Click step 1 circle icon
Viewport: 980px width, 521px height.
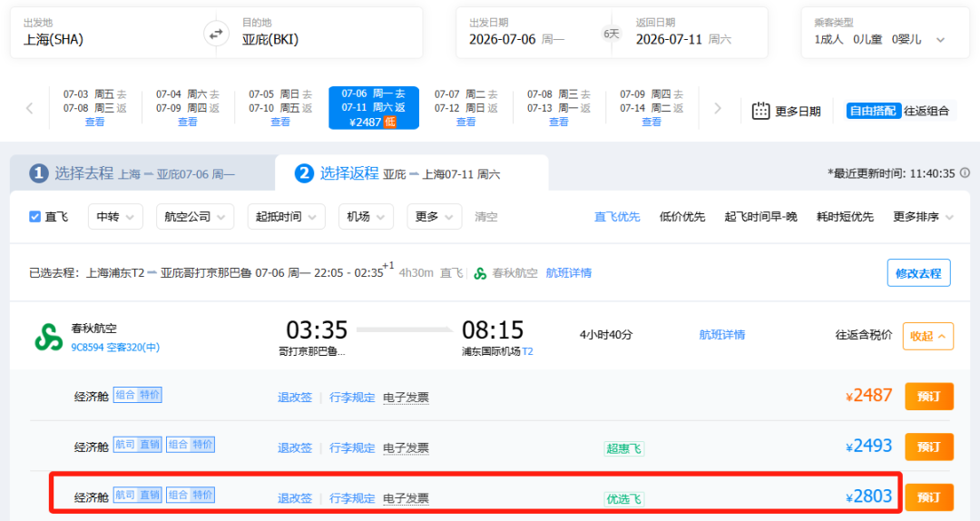pos(39,173)
